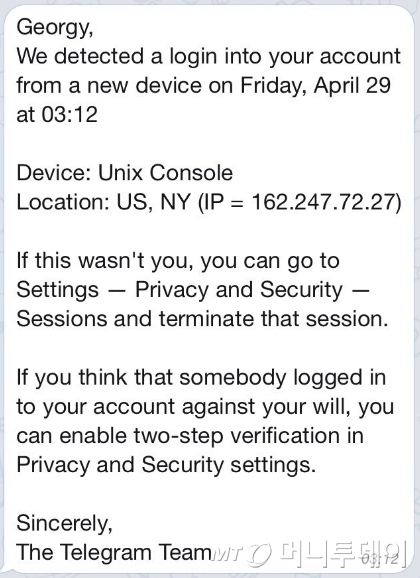Click 'The Telegram Team' signature
The height and width of the screenshot is (578, 420).
(x=114, y=553)
